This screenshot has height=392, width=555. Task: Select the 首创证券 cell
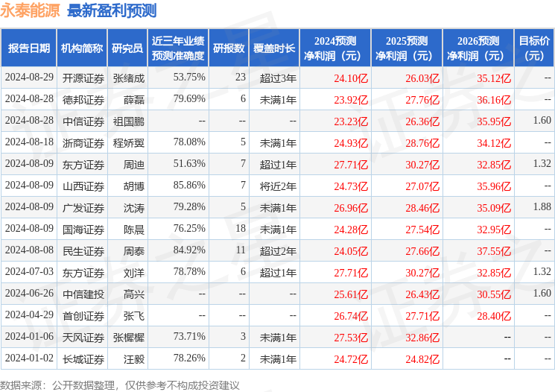pyautogui.click(x=83, y=315)
